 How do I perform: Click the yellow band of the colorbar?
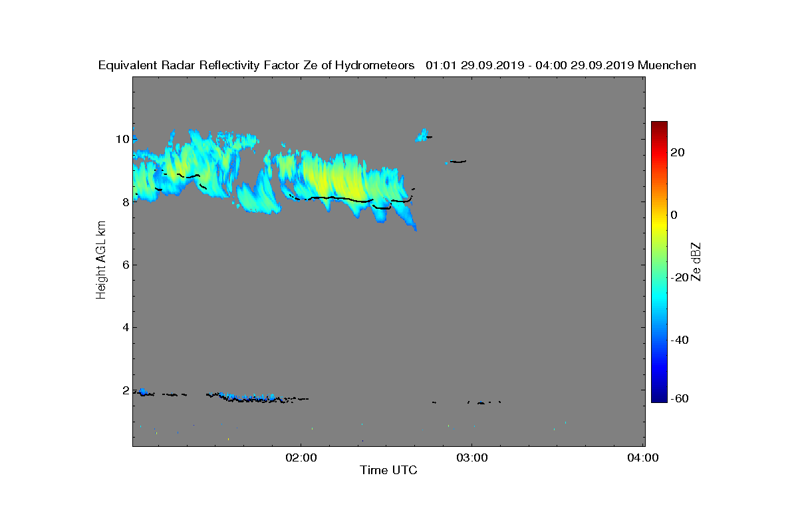click(659, 223)
